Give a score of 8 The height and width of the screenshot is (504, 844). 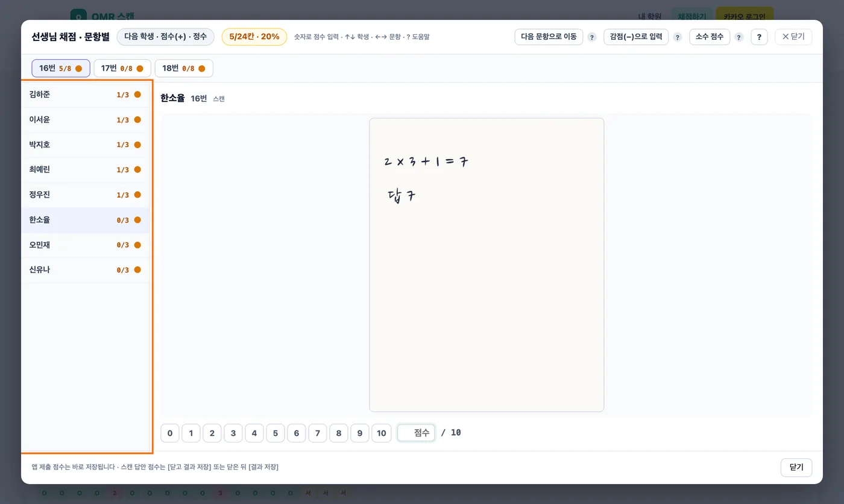[339, 433]
